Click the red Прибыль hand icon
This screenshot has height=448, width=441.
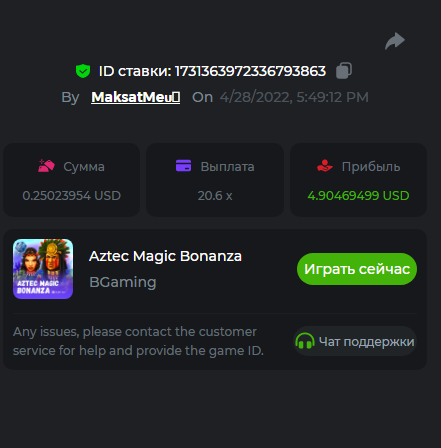click(325, 166)
